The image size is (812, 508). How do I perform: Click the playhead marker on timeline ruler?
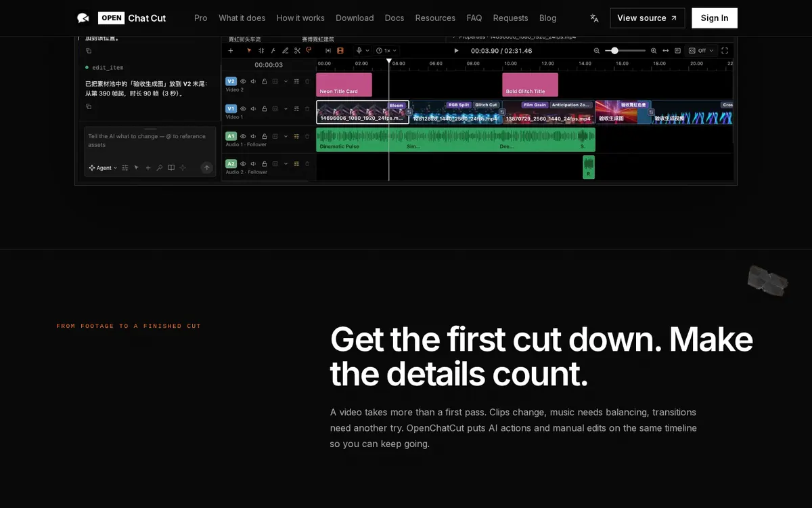[388, 61]
